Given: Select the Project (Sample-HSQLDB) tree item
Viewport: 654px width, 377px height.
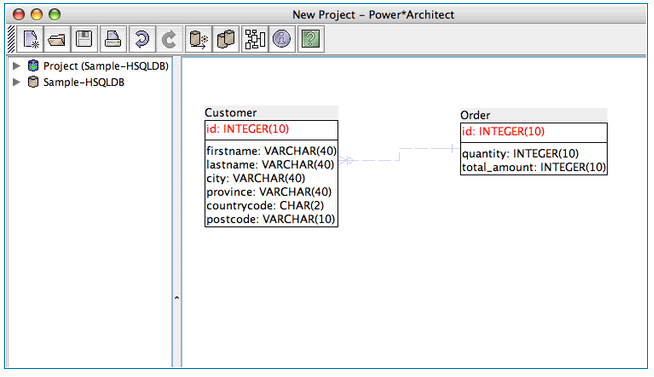Looking at the screenshot, I should tap(106, 66).
